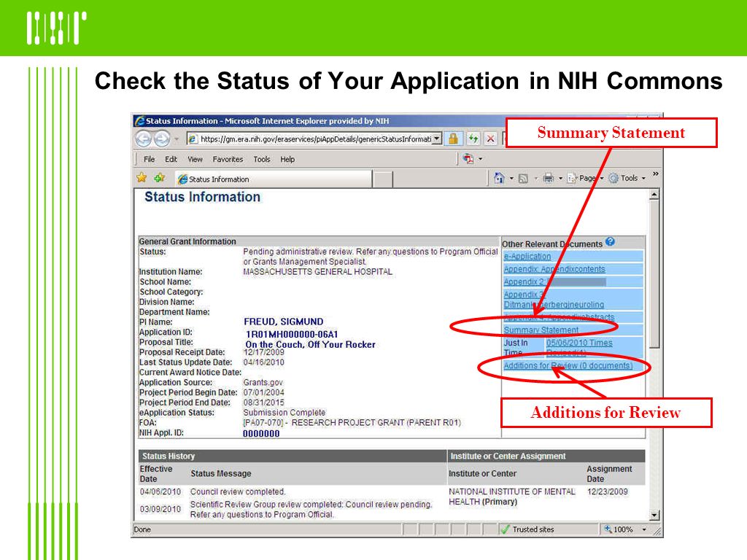Click the browser Back arrow button
Viewport: 747px width, 560px height.
(x=144, y=139)
